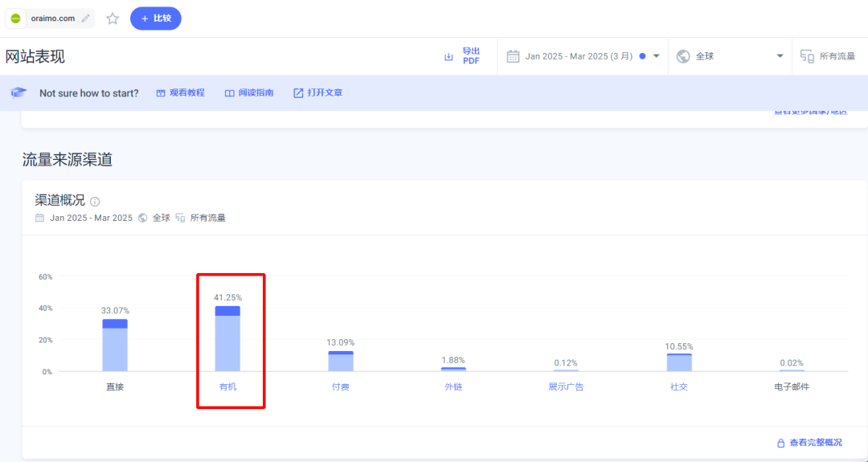Screen dimensions: 868x462
Task: Click the blue dot in date selector
Action: click(642, 56)
